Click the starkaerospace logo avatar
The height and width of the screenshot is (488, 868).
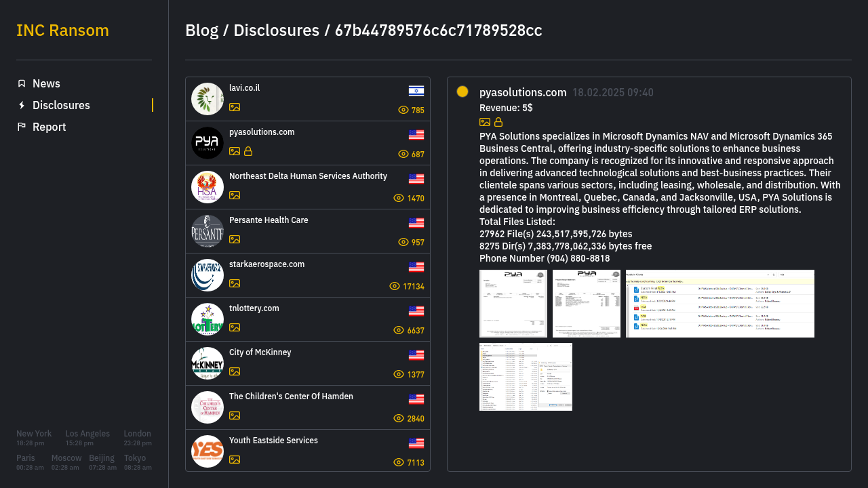coord(208,275)
